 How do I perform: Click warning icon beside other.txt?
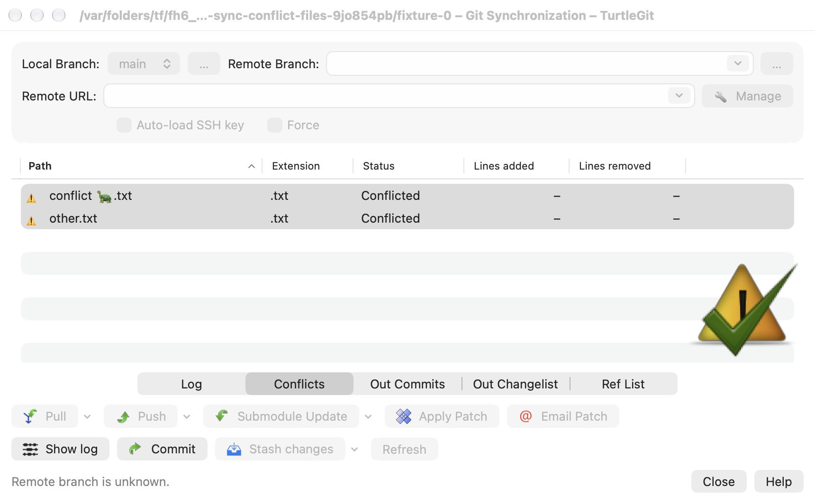pyautogui.click(x=31, y=221)
